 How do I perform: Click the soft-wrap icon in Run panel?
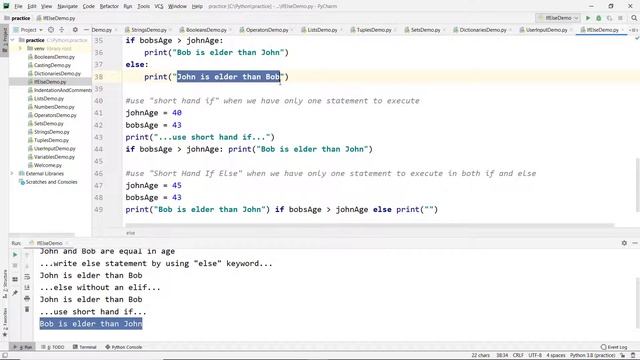coord(27,277)
